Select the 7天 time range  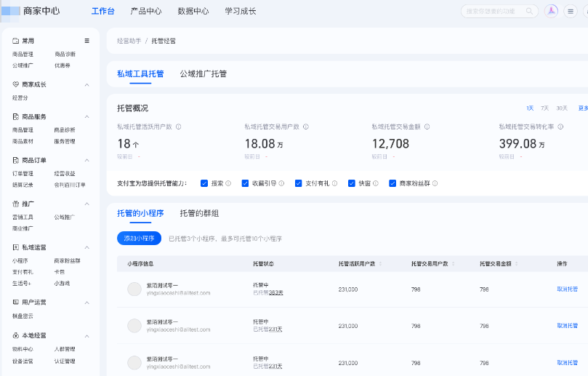[544, 108]
